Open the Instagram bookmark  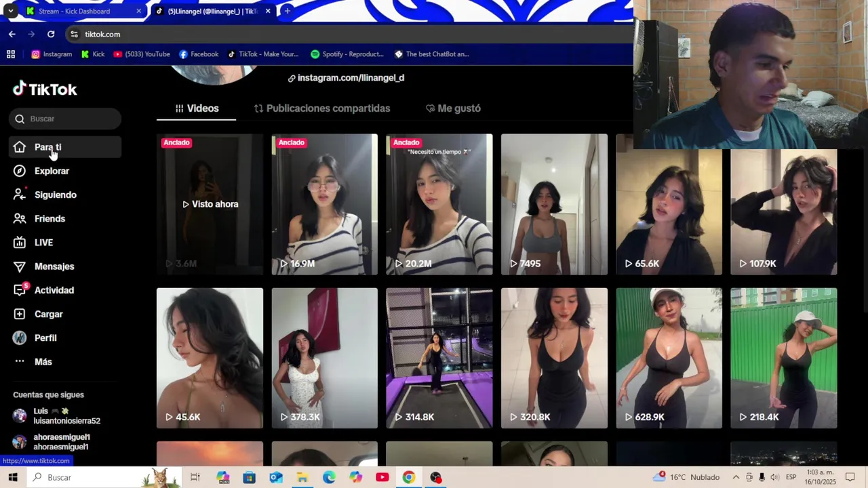[x=52, y=54]
